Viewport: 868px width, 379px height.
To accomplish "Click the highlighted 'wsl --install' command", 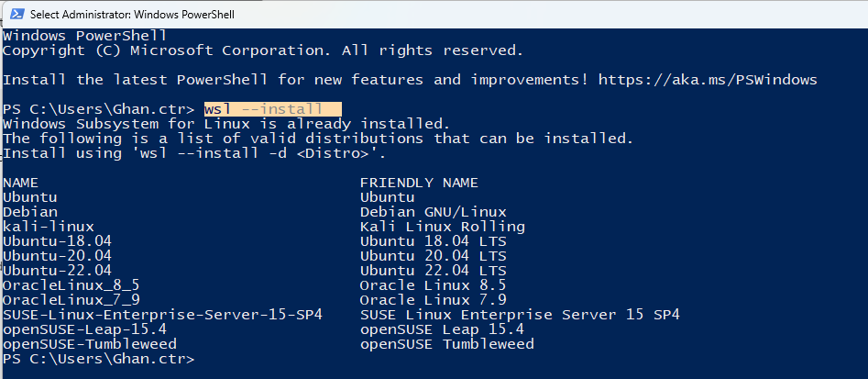I will coord(272,109).
